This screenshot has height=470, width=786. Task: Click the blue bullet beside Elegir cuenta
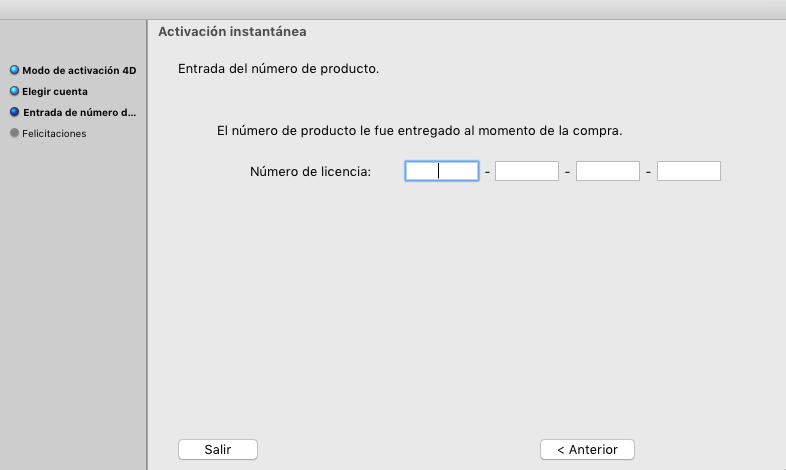[14, 91]
